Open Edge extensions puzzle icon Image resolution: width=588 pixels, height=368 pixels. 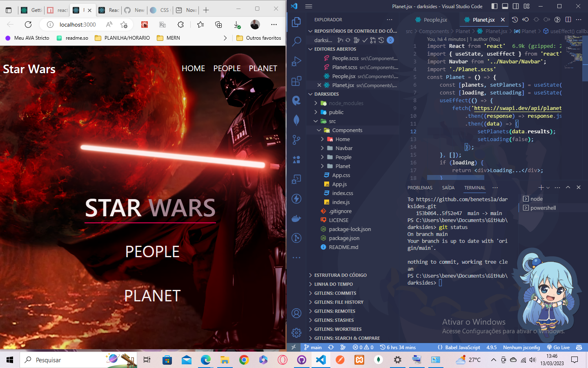pos(180,25)
